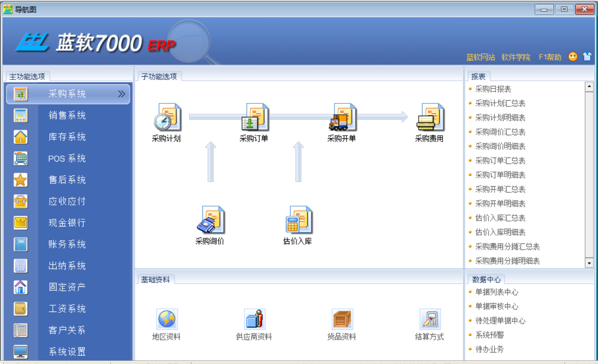Click the 货品资料 crate icon

click(342, 319)
